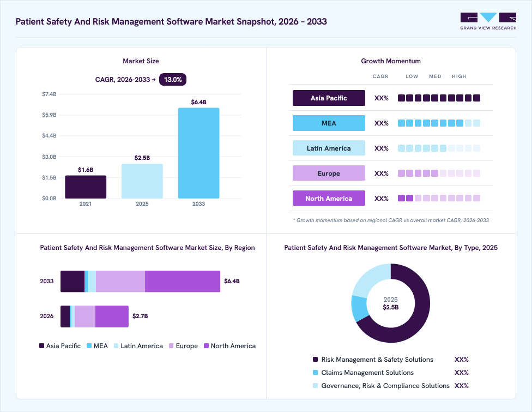Click the Claims Management Solutions legend swatch

(x=315, y=373)
